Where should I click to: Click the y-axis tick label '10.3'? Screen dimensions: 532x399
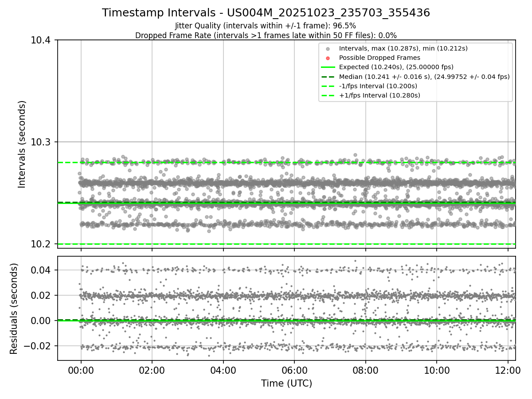42,142
